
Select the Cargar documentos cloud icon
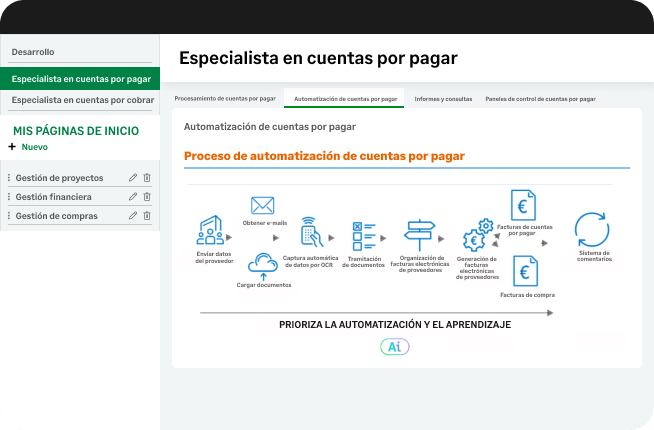(x=263, y=266)
